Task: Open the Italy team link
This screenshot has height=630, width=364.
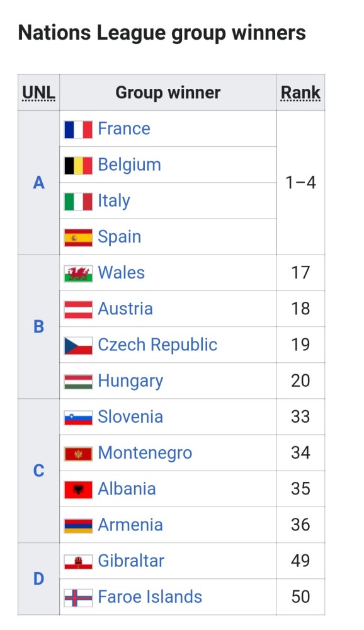Action: pyautogui.click(x=114, y=200)
